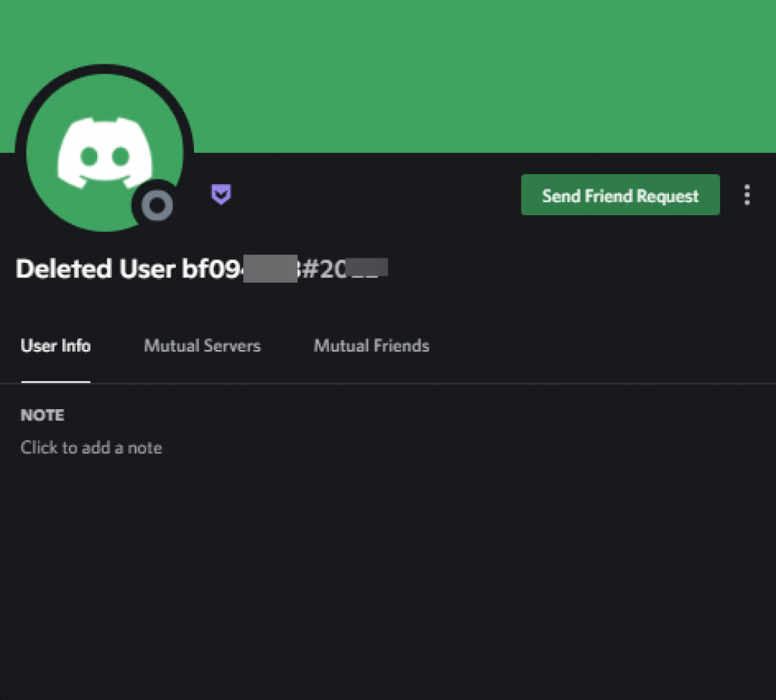Click the offline status indicator on avatar
The height and width of the screenshot is (700, 776).
[157, 205]
